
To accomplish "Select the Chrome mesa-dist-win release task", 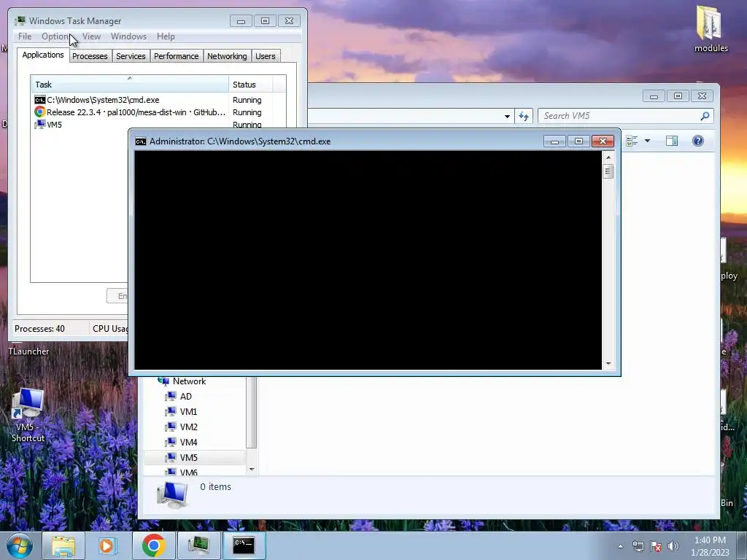I will pos(158,112).
